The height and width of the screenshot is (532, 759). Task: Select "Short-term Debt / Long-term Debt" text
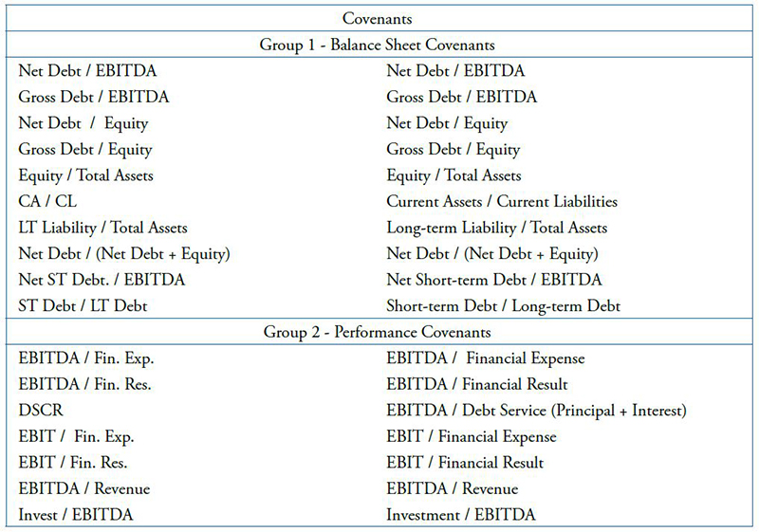pos(503,306)
